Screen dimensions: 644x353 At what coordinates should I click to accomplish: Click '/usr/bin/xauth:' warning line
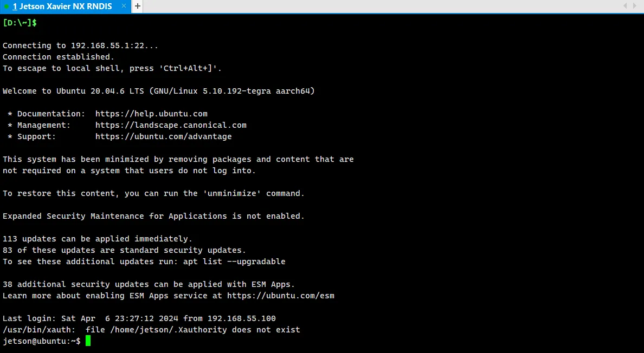click(x=151, y=330)
